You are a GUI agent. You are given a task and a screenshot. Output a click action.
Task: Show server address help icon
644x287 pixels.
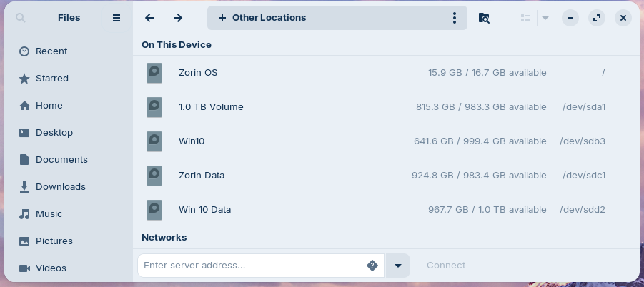[372, 266]
